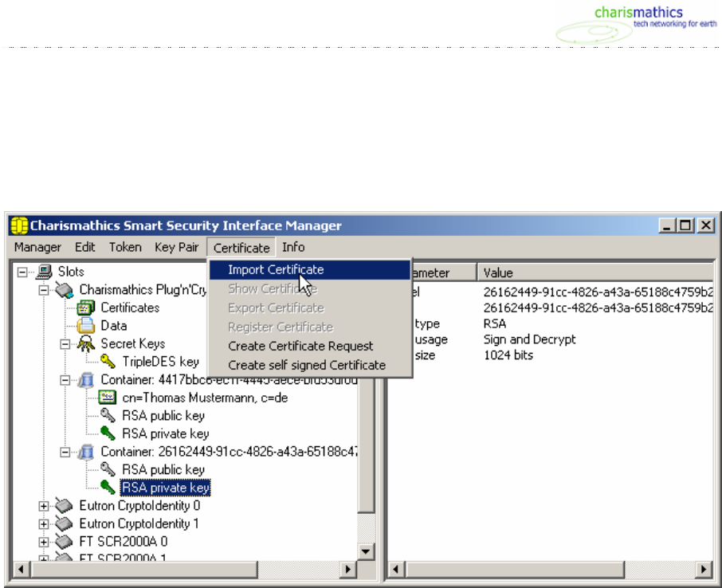Choose Import Certificate from the menu
722x588 pixels.
click(309, 270)
